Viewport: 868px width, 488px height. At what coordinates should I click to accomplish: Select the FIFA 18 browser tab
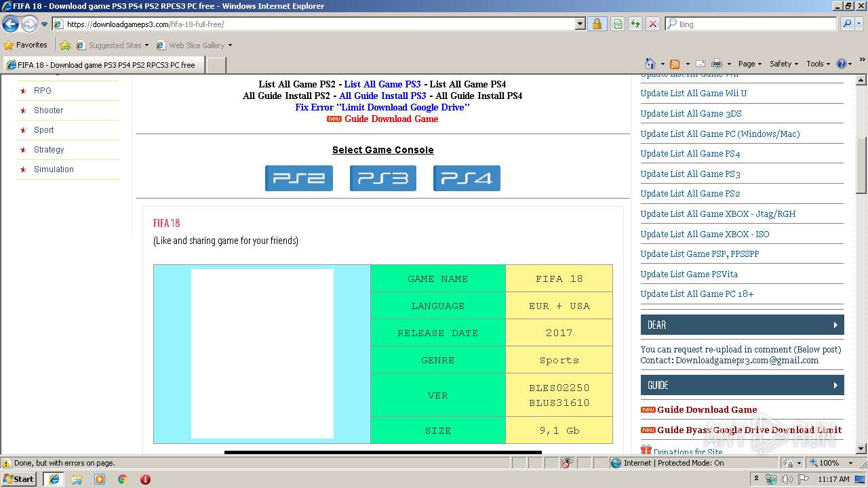(102, 65)
